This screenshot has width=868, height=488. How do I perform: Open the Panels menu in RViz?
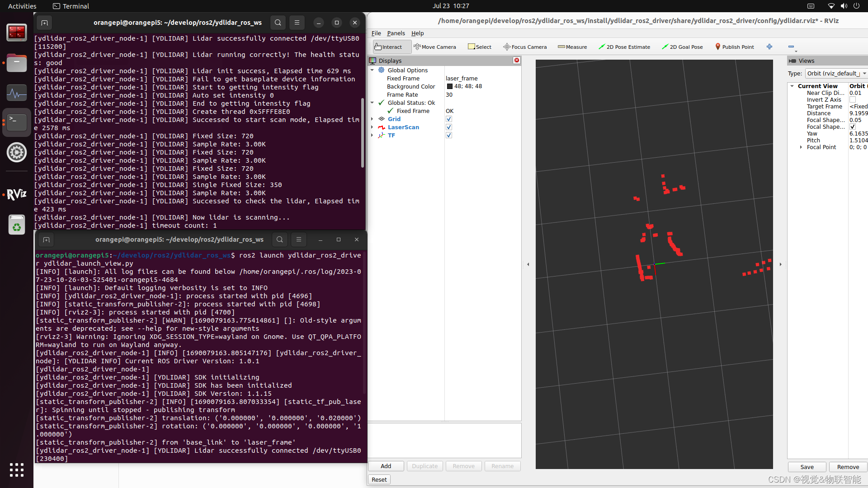click(x=396, y=33)
